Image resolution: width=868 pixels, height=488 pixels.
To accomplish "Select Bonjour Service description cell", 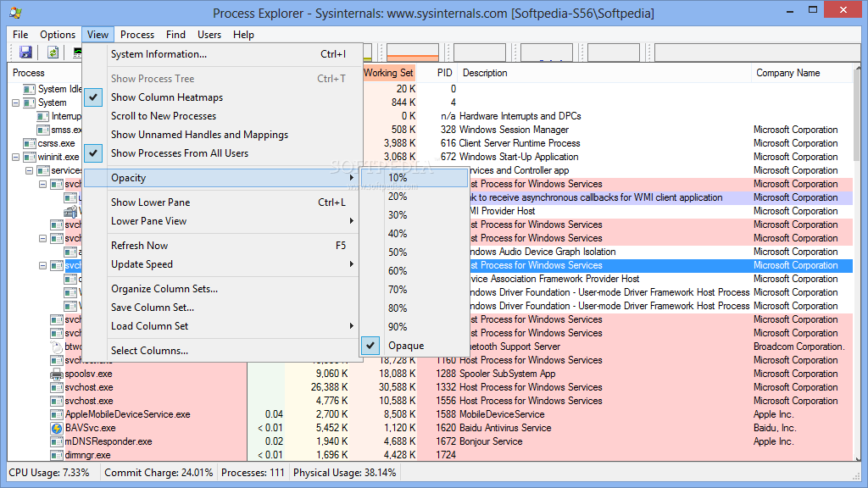I will point(491,441).
